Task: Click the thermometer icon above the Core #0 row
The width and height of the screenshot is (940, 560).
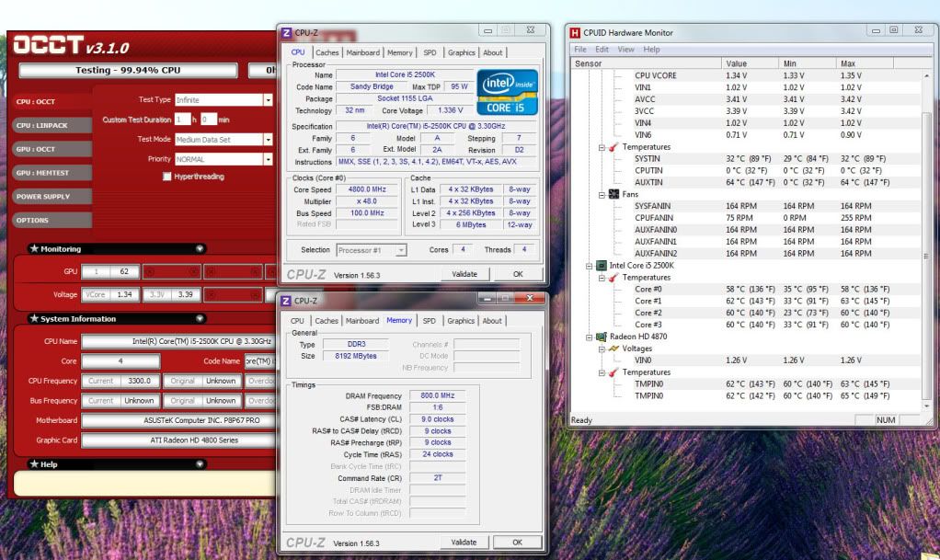Action: tap(613, 278)
